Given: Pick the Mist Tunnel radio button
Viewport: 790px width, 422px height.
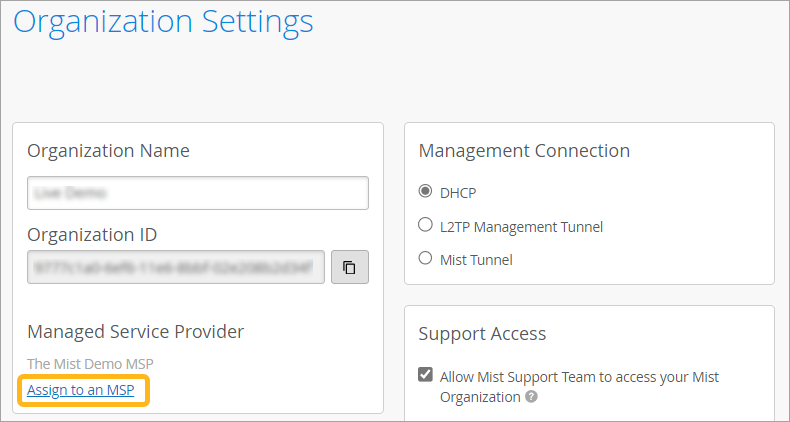Looking at the screenshot, I should click(426, 259).
